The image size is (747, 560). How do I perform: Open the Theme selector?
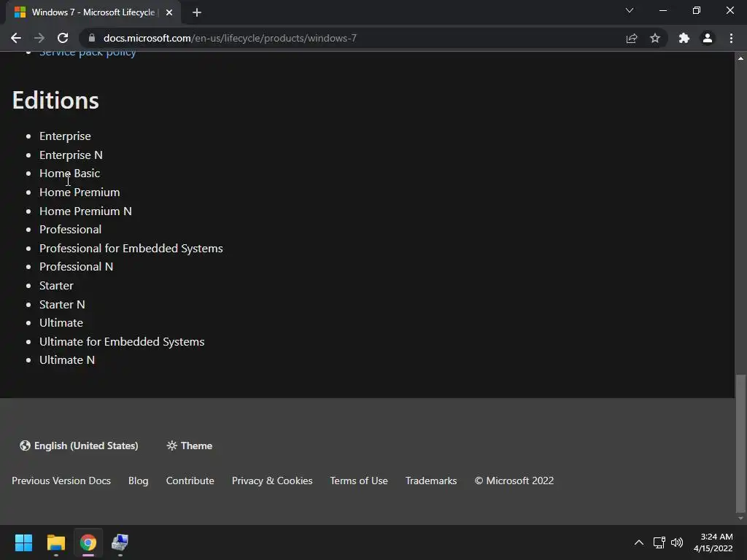click(x=189, y=446)
